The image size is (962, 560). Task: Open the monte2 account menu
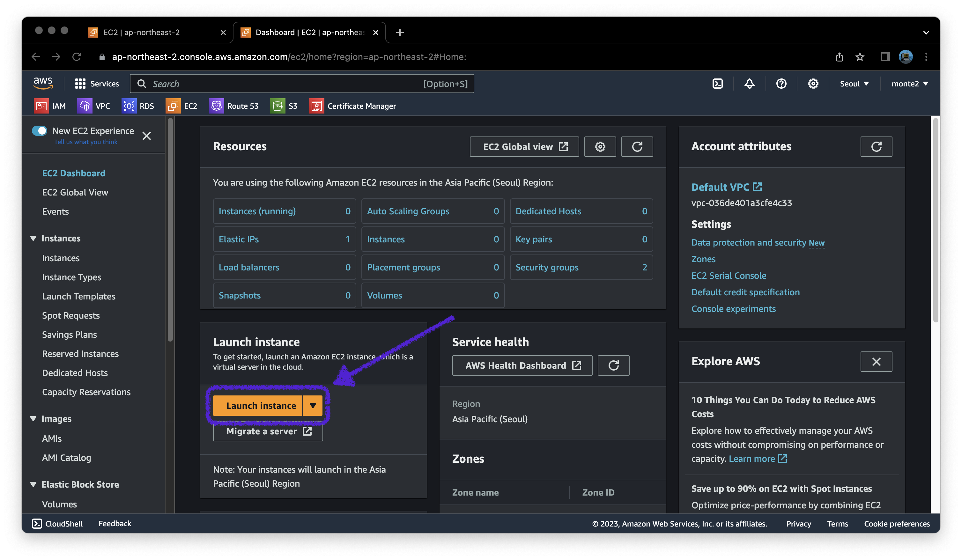click(909, 84)
